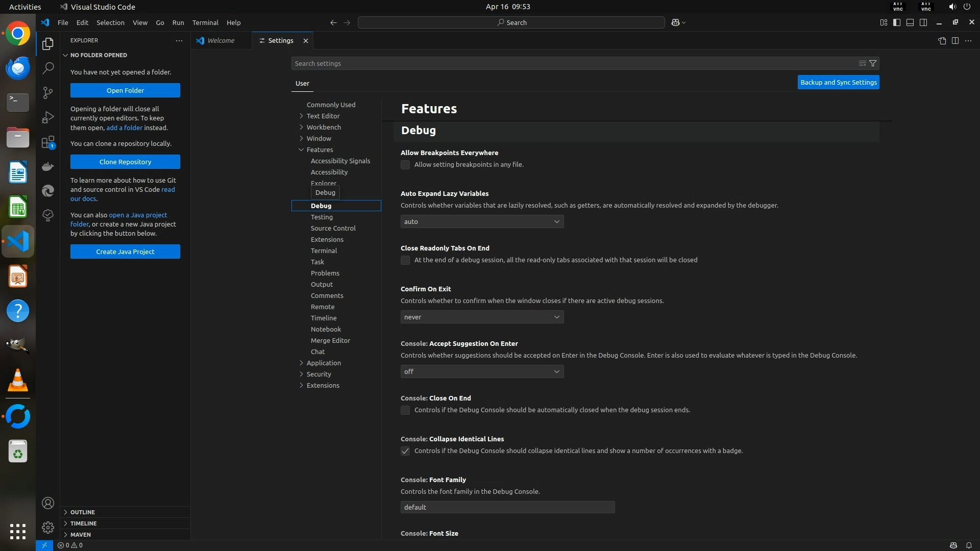This screenshot has width=980, height=551.
Task: Open the Source Control view icon
Action: (48, 92)
